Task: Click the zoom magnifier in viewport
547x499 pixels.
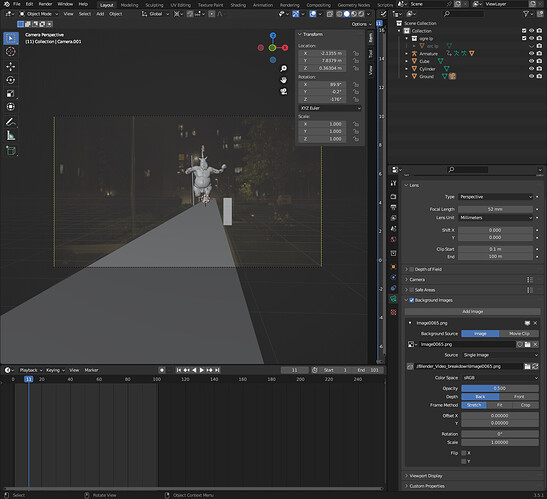Action: pyautogui.click(x=284, y=68)
